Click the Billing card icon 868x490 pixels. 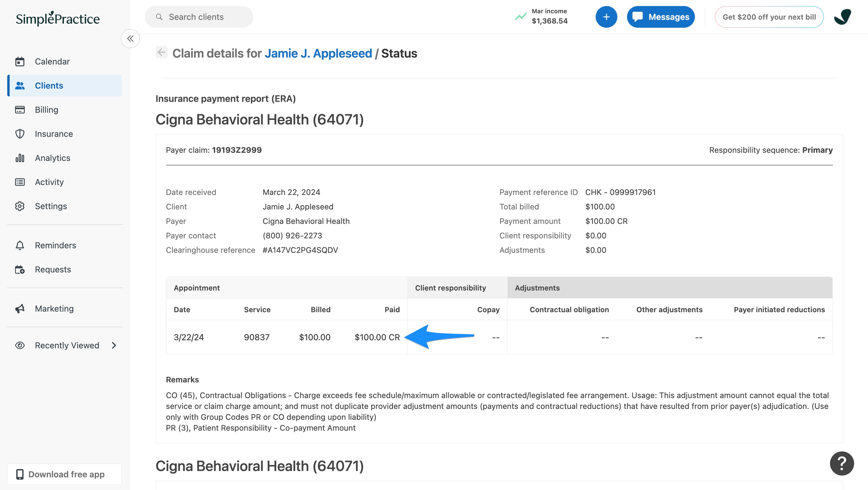coord(20,110)
